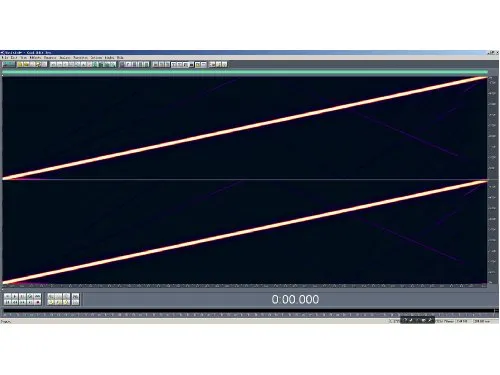This screenshot has height=375, width=500.
Task: Click the Pause transport button
Action: 22,296
